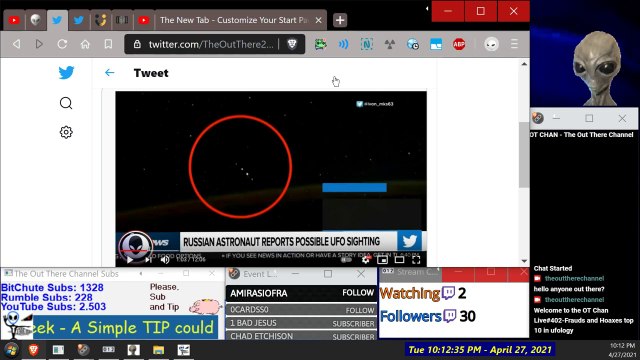Click the twitter.com address bar

click(211, 44)
